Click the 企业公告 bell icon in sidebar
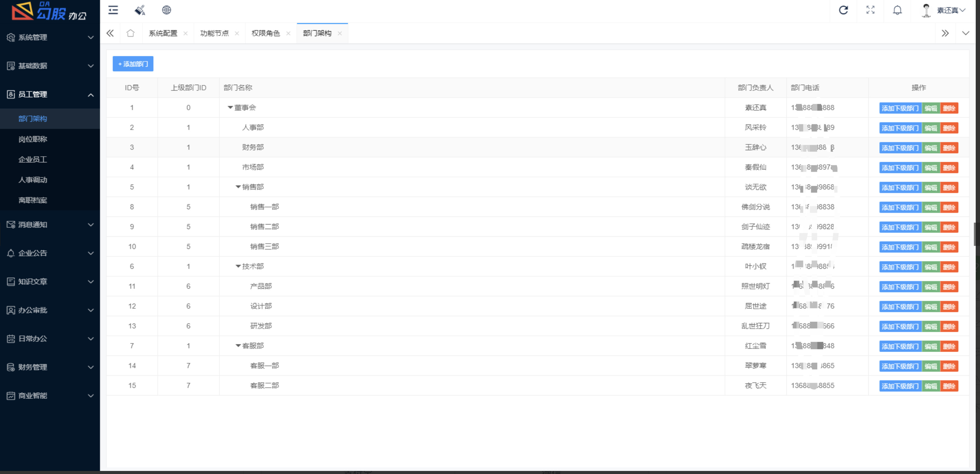The image size is (980, 474). [11, 253]
